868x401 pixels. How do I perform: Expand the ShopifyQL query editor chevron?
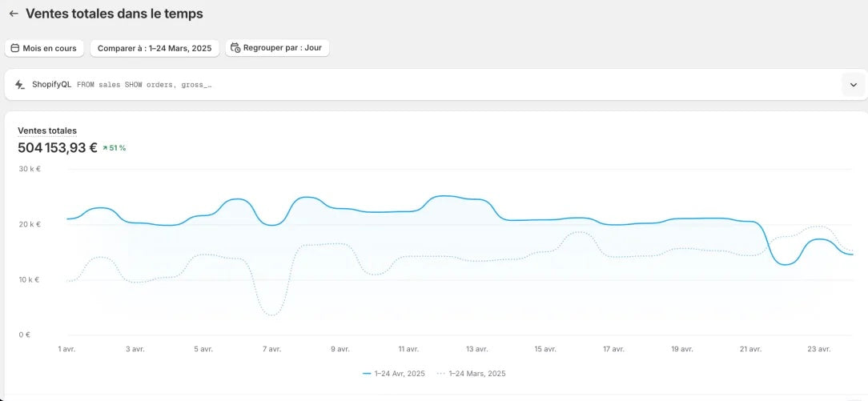(x=853, y=84)
